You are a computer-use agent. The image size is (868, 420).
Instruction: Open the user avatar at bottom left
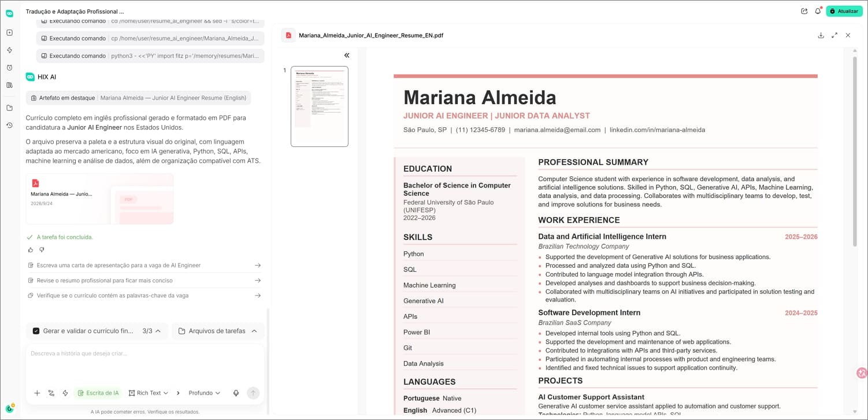pyautogui.click(x=9, y=408)
